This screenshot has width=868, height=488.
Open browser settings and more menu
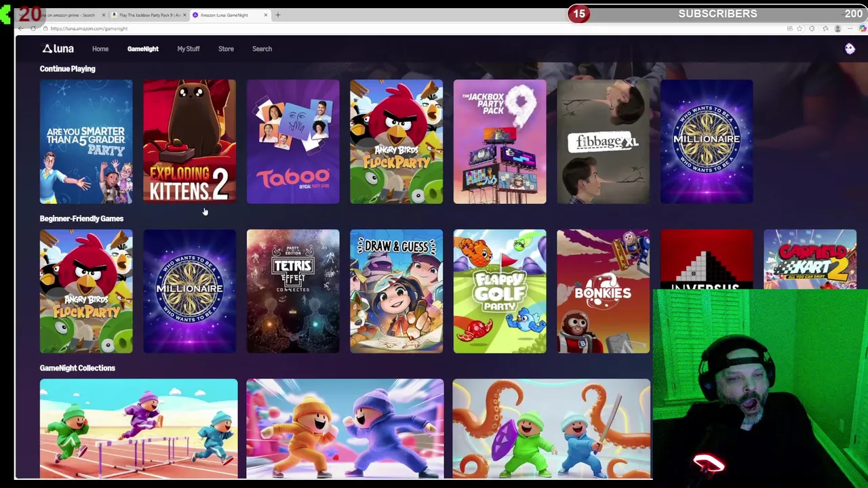pos(850,28)
